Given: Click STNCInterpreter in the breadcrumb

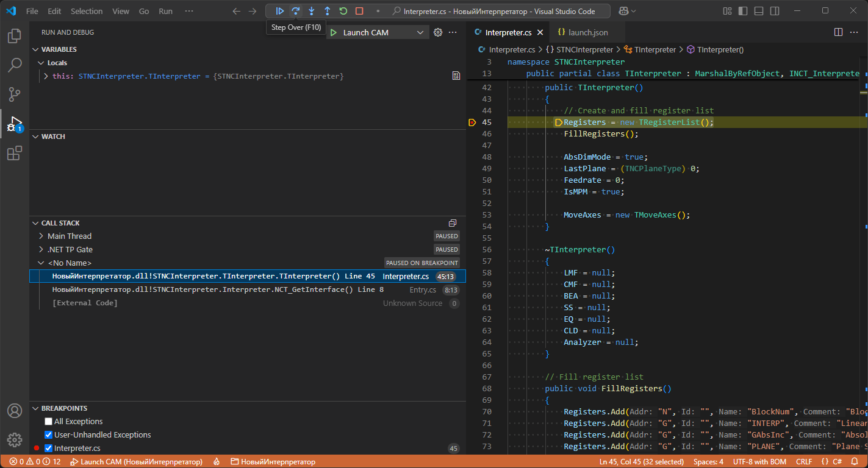Looking at the screenshot, I should pyautogui.click(x=584, y=50).
